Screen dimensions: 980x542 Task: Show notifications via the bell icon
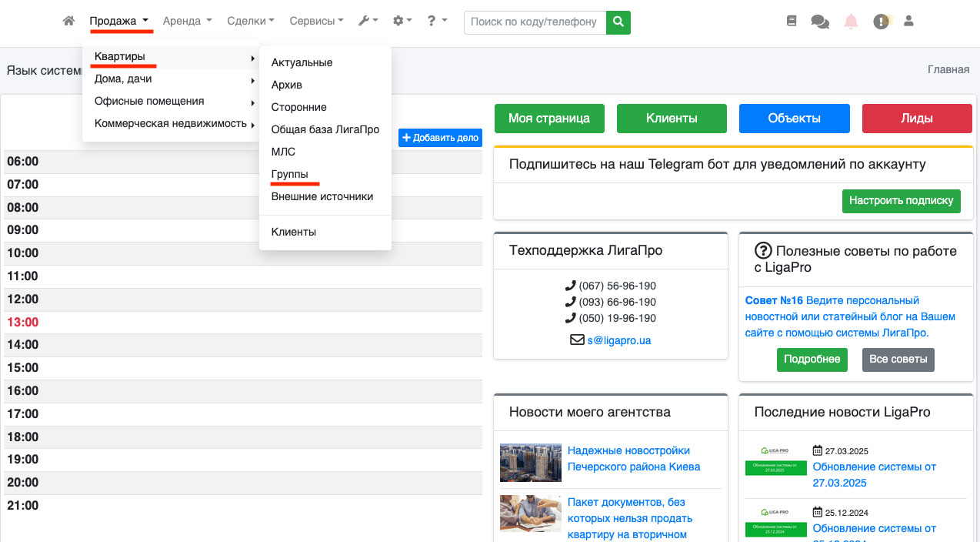[x=851, y=22]
